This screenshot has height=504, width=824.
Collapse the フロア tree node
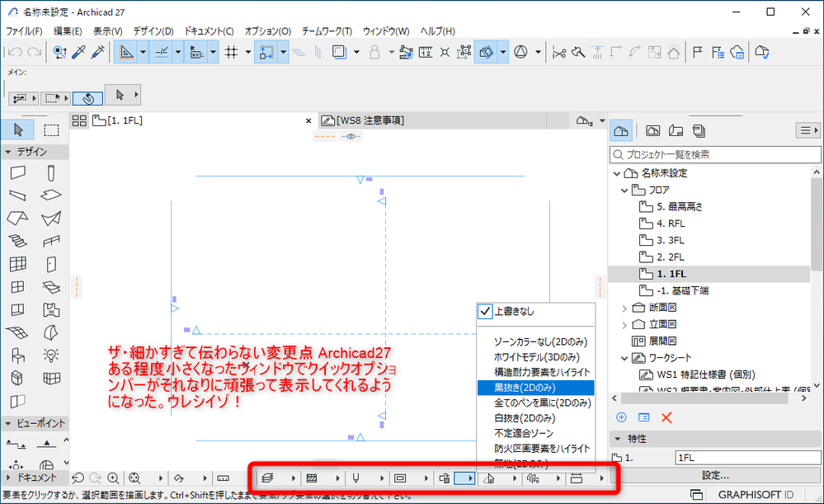624,191
